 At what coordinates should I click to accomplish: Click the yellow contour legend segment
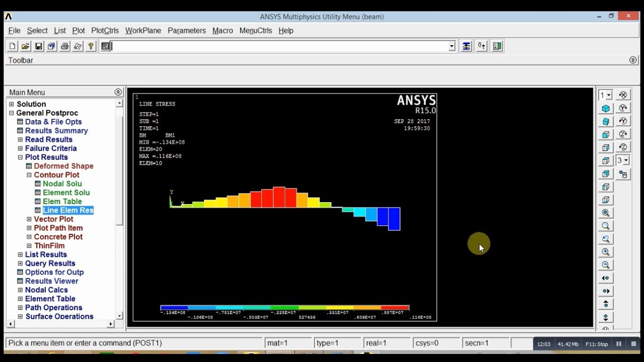pyautogui.click(x=340, y=308)
